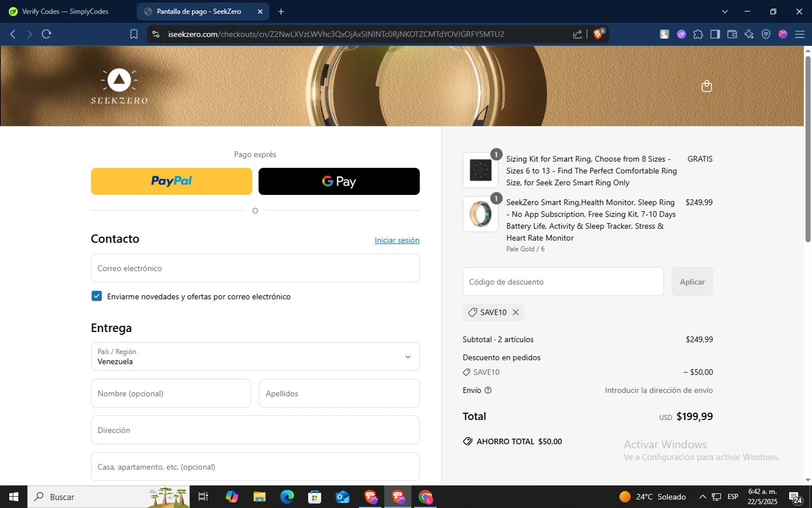Open Microsoft Store from the taskbar
This screenshot has width=812, height=508.
315,497
